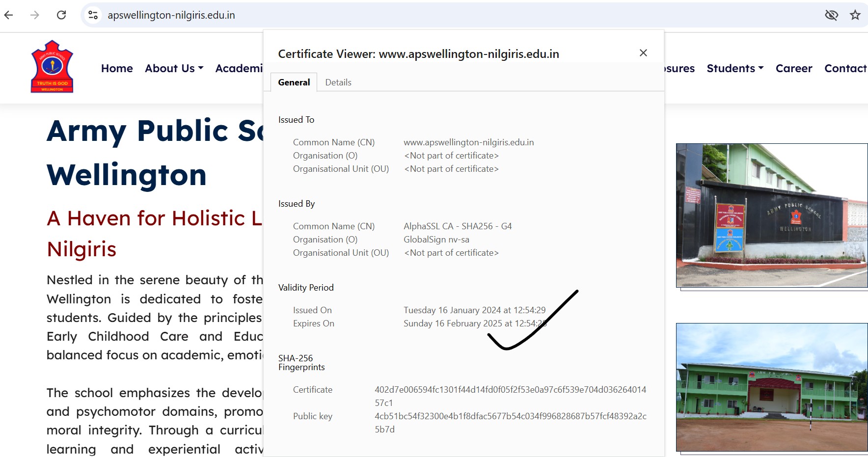Switch to the Details tab

(338, 82)
